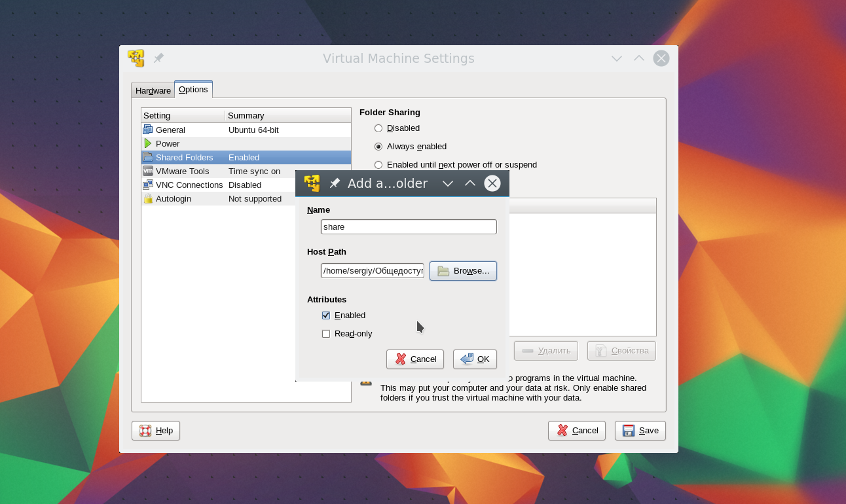
Task: Select the Disabled folder sharing option
Action: point(378,128)
